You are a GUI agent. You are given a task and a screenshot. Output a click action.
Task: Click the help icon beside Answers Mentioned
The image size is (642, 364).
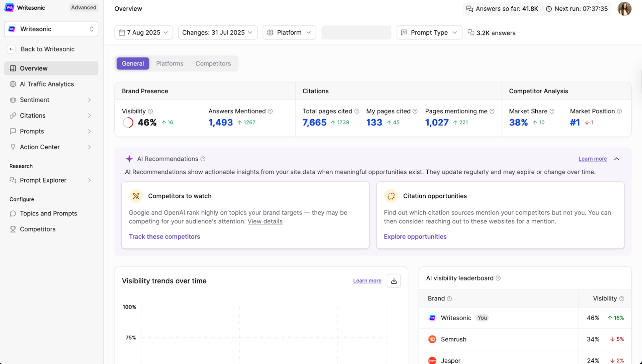270,111
